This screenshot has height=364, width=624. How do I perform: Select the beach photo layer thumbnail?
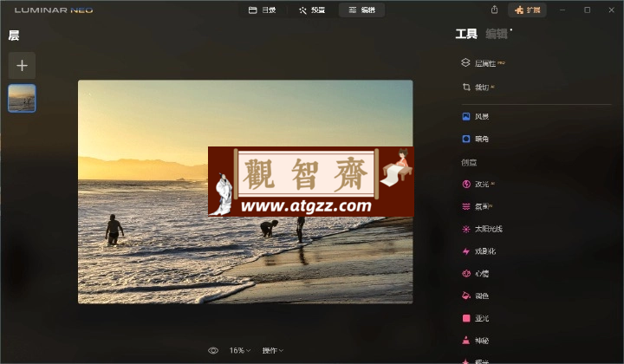pos(22,98)
